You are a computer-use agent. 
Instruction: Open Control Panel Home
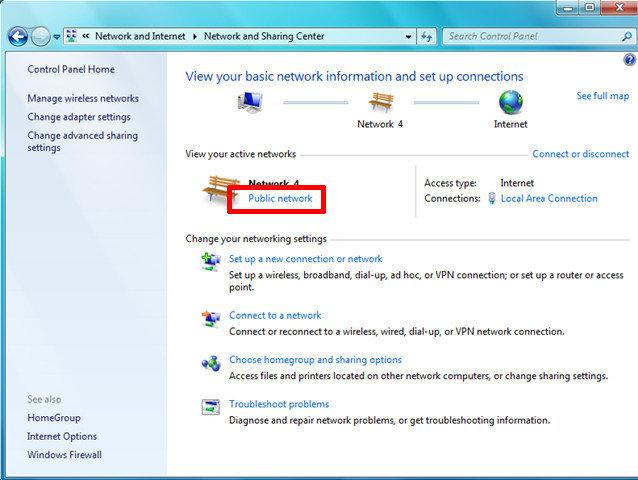point(71,69)
